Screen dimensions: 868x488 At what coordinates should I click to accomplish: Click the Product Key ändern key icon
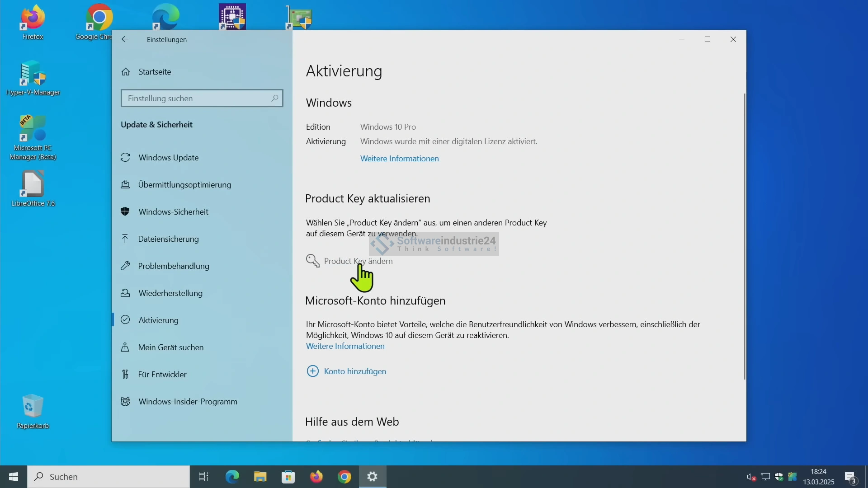click(313, 261)
